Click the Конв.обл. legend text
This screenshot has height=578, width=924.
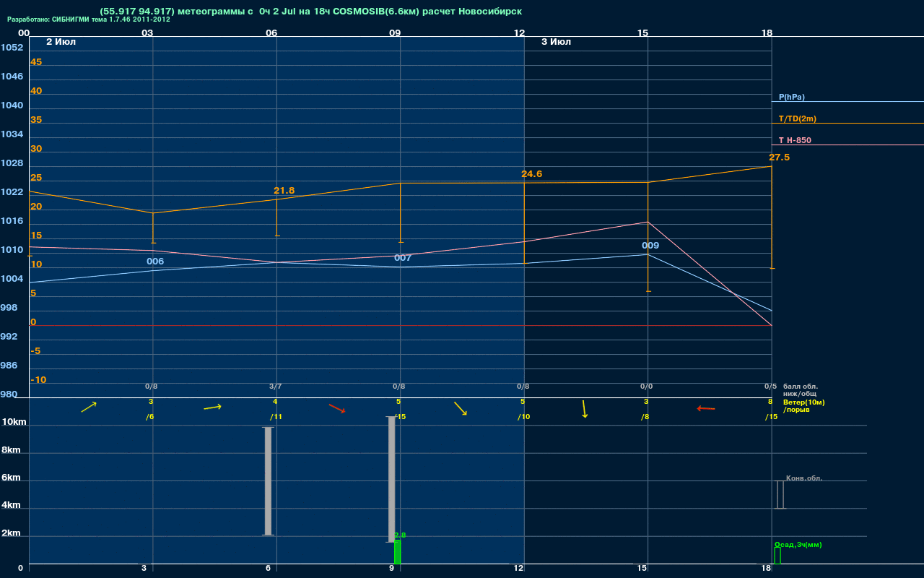click(804, 478)
